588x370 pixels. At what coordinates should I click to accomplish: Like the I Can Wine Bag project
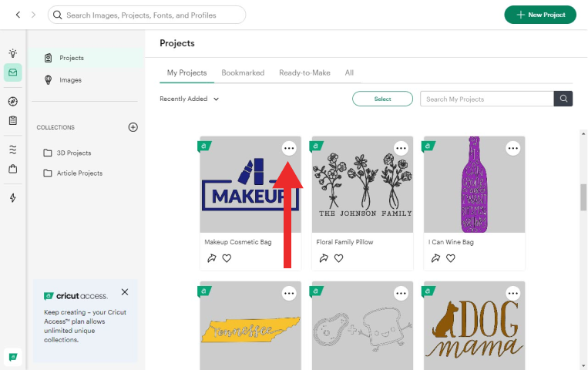click(451, 258)
